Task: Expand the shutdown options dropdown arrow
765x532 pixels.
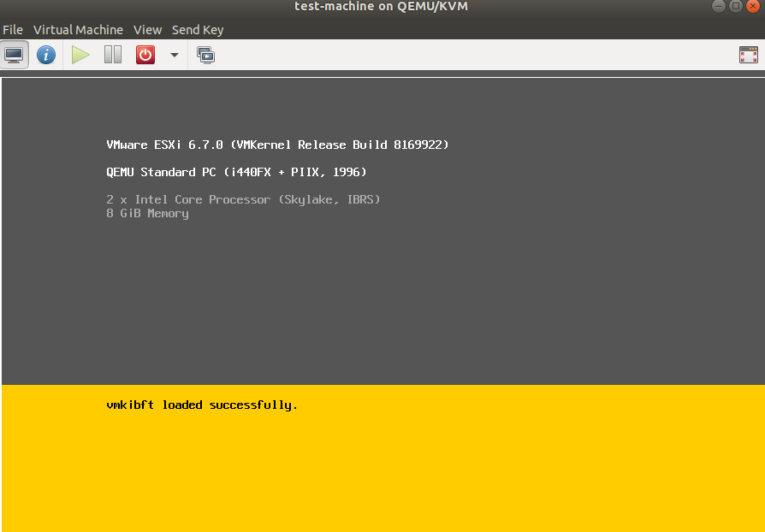Action: [x=175, y=55]
